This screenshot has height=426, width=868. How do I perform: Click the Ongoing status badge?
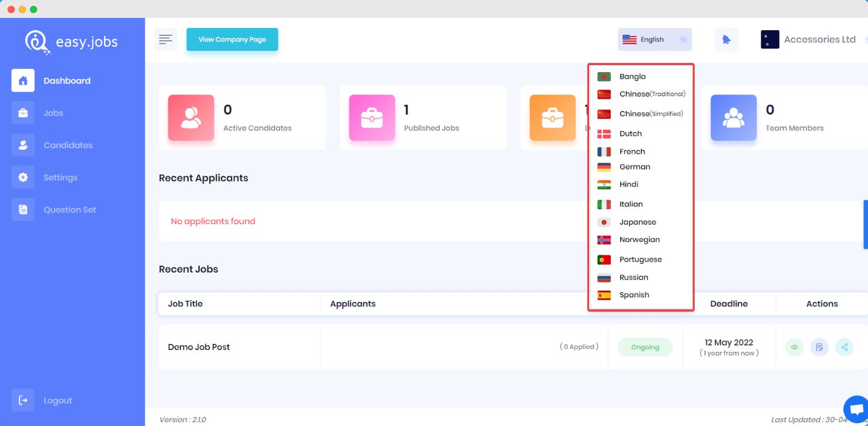[645, 347]
